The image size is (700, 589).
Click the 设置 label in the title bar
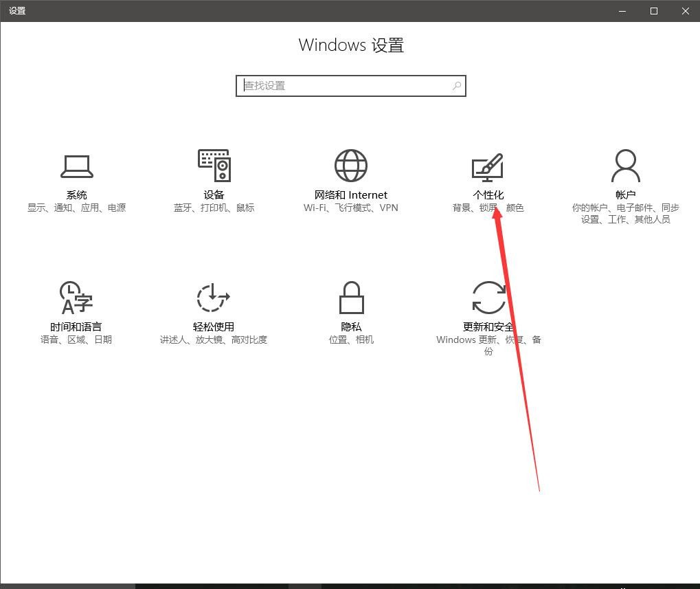click(x=16, y=10)
